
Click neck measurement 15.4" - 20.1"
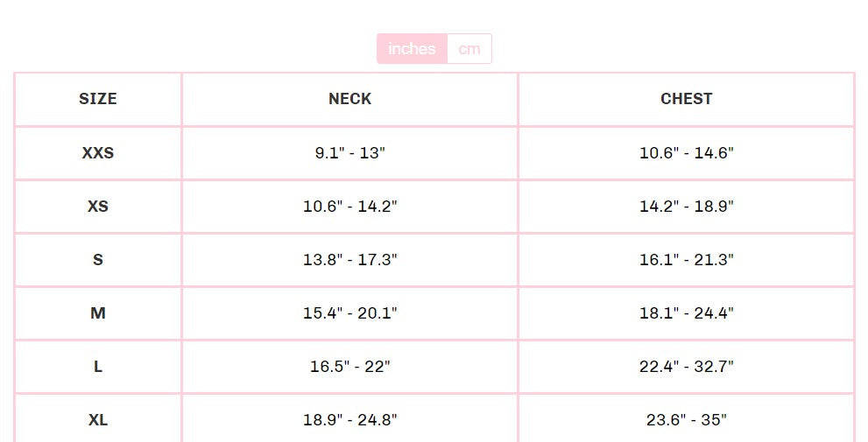[x=349, y=313]
